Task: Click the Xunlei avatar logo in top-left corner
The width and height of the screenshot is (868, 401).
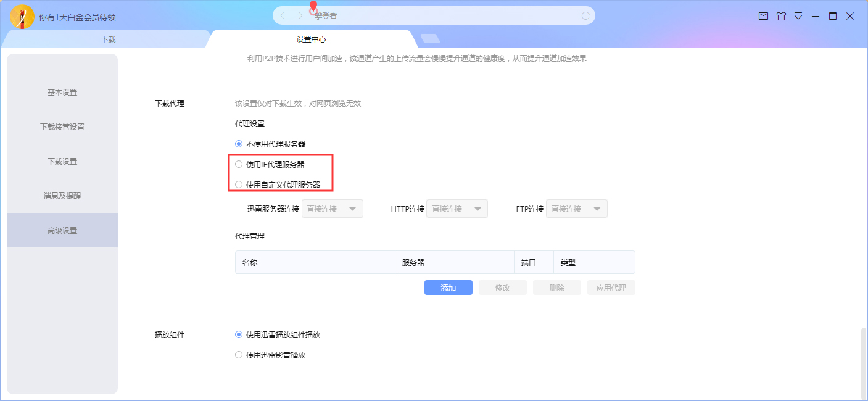Action: click(x=22, y=17)
